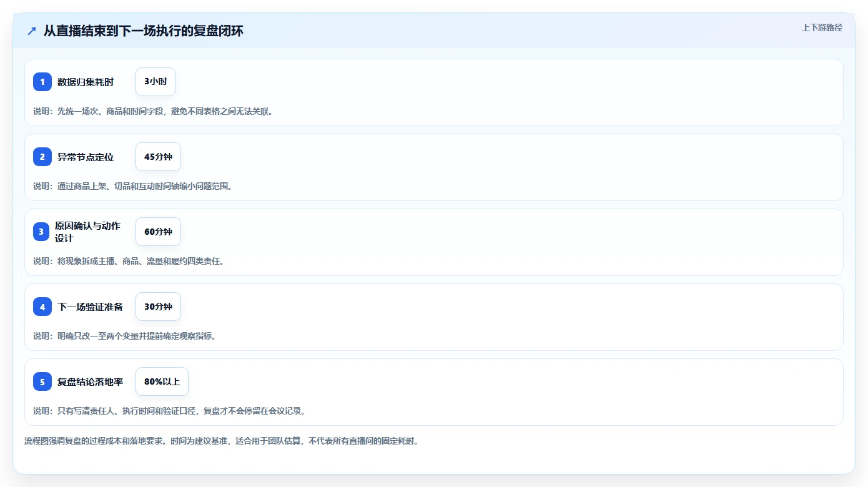Select the 下一场验证准备 step label
This screenshot has width=868, height=487.
pos(90,307)
